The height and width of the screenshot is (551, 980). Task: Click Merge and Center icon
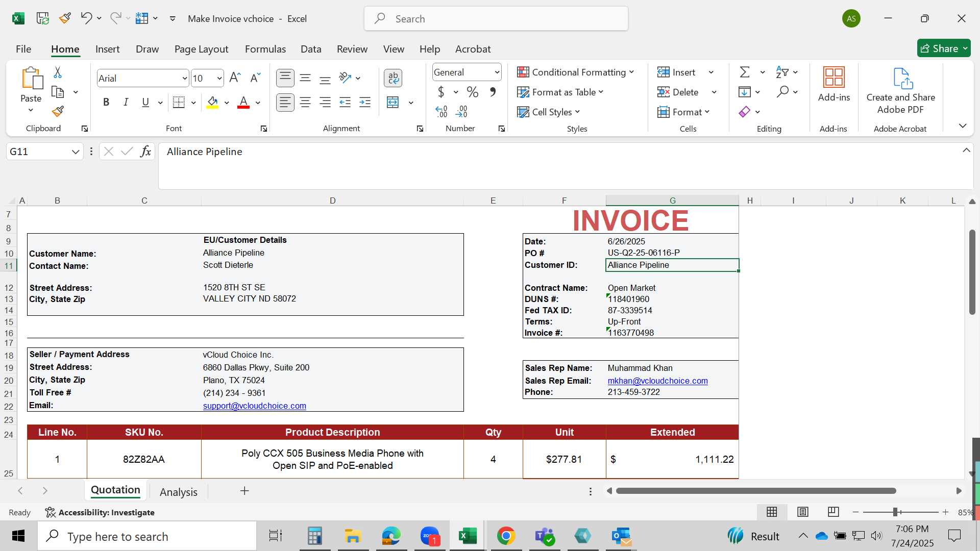[393, 103]
